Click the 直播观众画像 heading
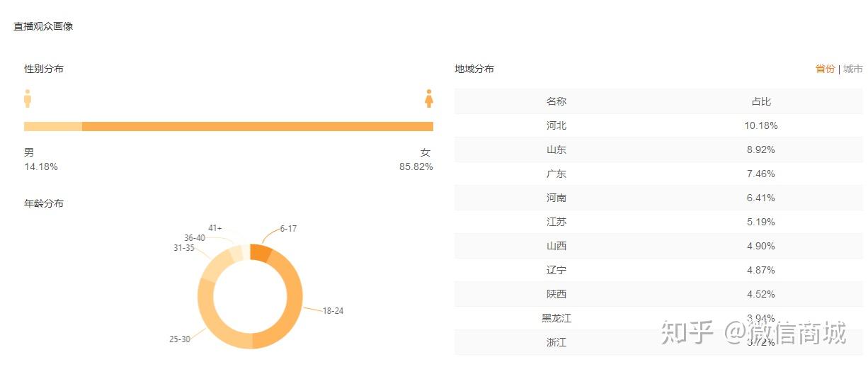 [x=43, y=26]
